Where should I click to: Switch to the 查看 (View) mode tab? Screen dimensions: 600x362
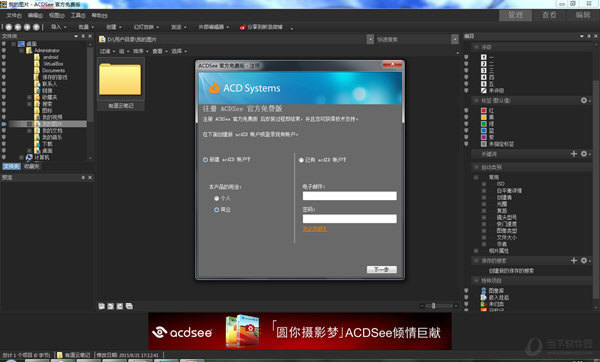pyautogui.click(x=549, y=15)
